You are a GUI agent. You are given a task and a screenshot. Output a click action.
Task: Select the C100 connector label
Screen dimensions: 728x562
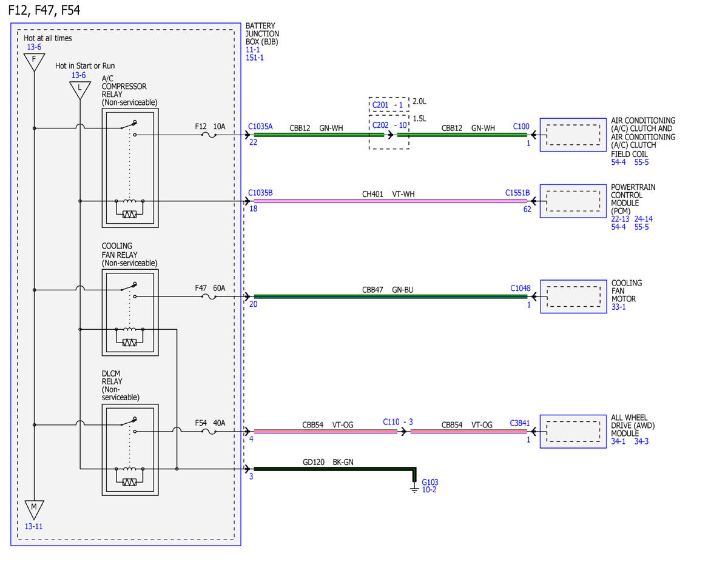click(521, 127)
